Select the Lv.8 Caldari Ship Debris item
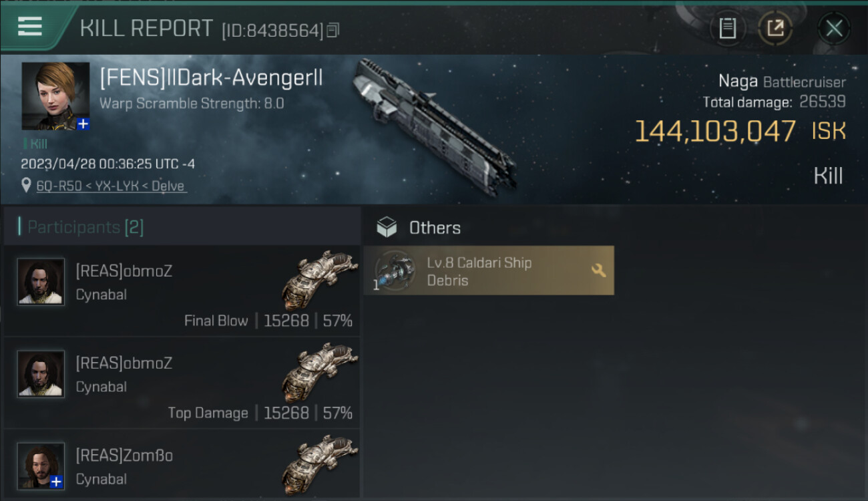The image size is (868, 501). tap(489, 271)
